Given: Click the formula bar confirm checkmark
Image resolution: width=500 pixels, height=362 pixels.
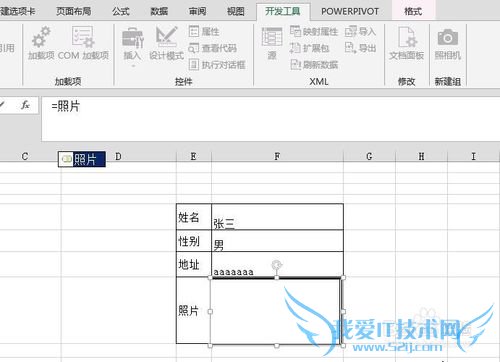Looking at the screenshot, I should [2, 105].
